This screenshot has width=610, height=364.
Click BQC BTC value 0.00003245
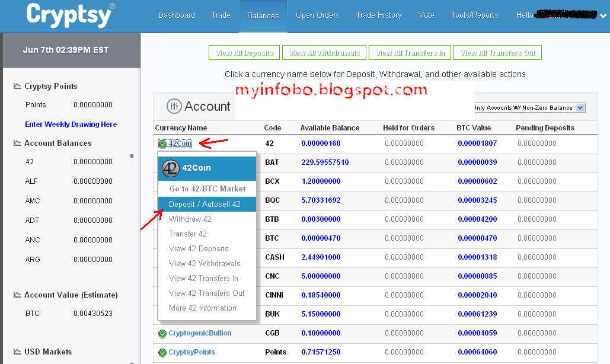477,200
